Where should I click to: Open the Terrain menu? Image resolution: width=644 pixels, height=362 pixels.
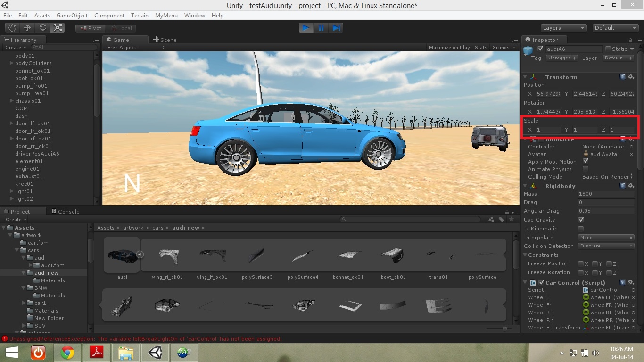(140, 16)
